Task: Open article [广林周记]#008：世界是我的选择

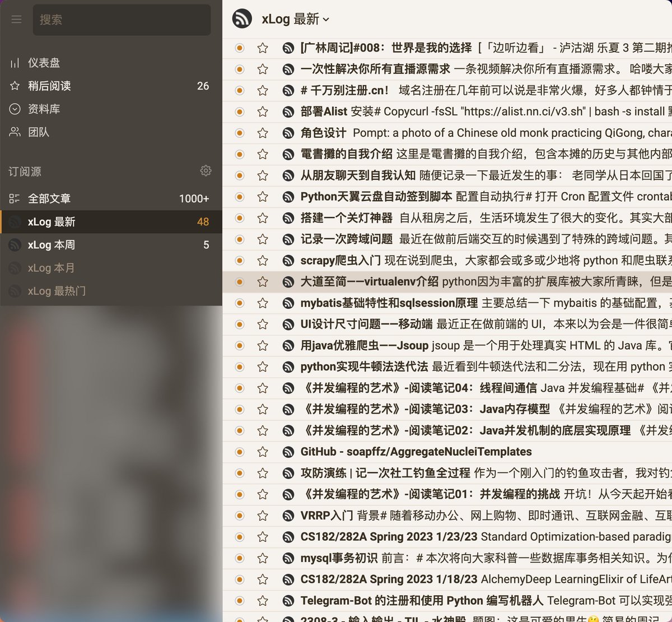Action: coord(386,48)
